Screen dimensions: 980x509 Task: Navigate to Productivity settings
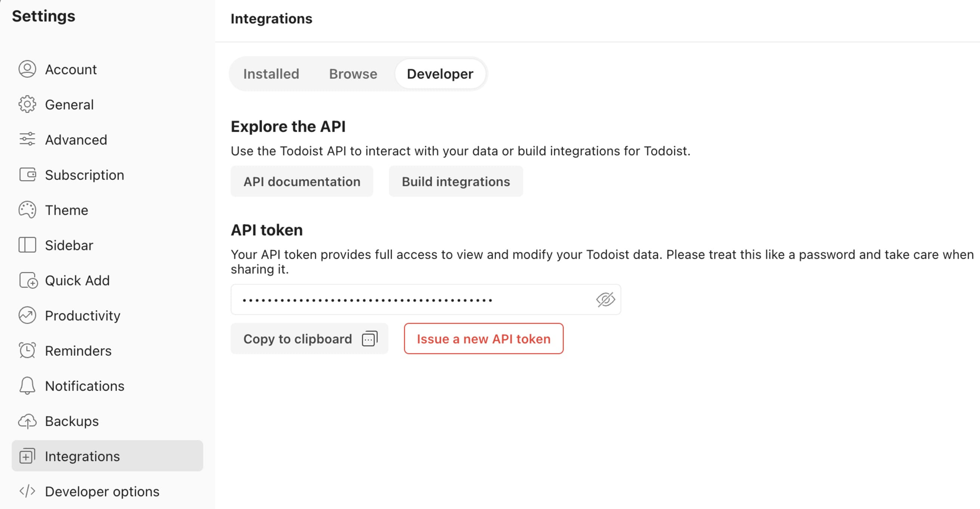tap(82, 316)
